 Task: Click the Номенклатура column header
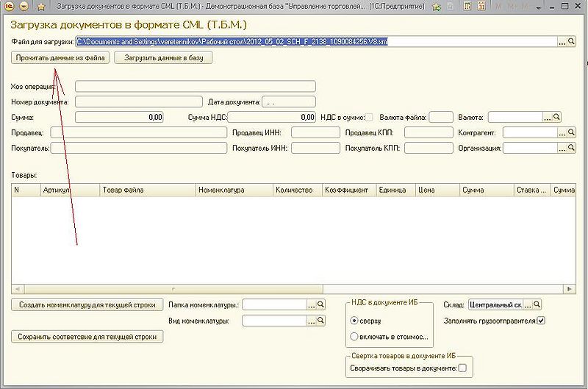[x=232, y=190]
